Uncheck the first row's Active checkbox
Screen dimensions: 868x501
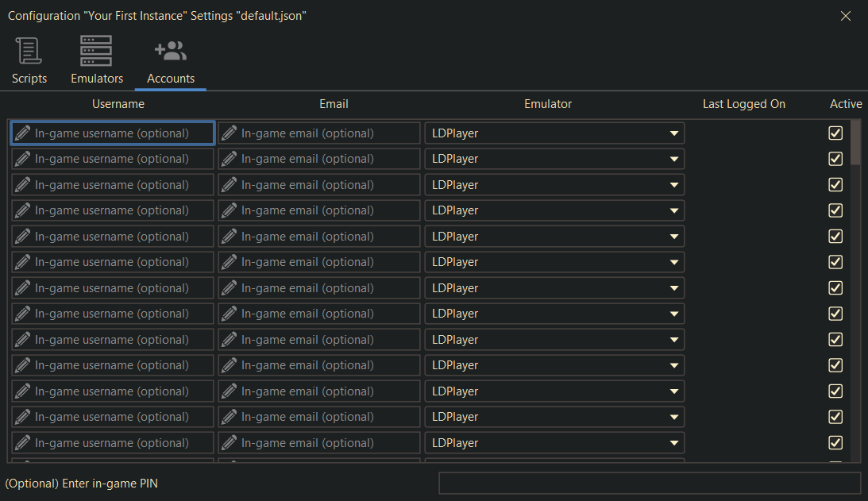click(835, 133)
